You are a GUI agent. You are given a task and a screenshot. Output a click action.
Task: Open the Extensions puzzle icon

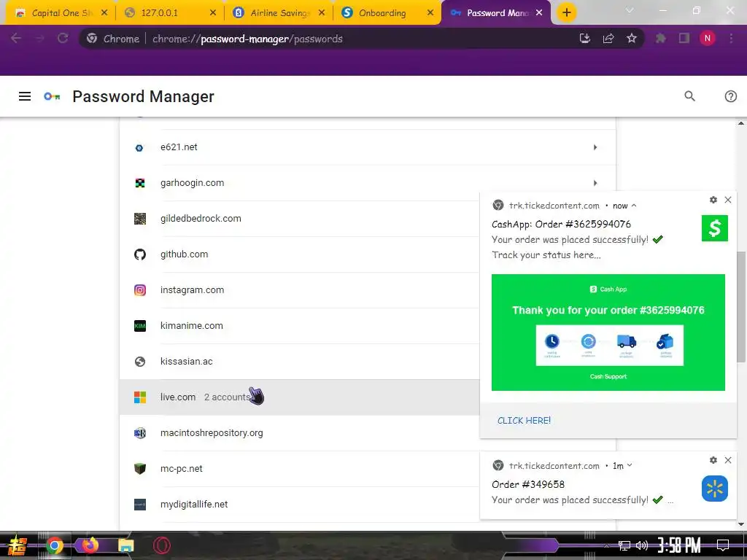point(660,38)
